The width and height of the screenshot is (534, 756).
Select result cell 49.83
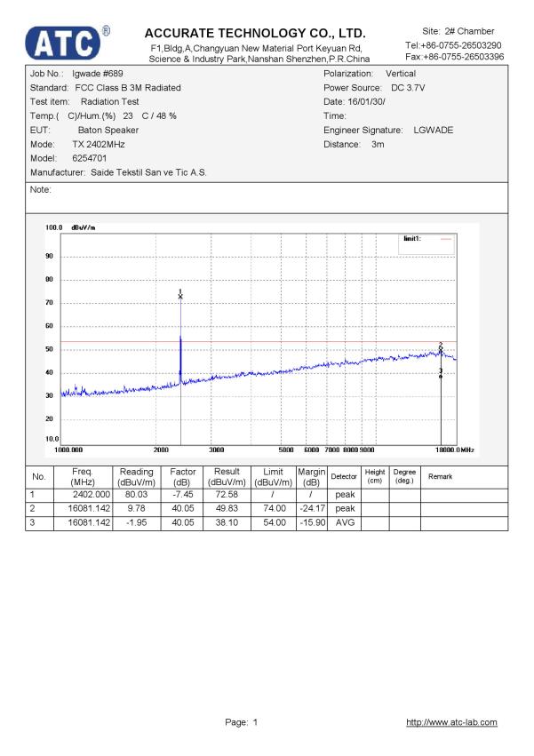(x=227, y=509)
